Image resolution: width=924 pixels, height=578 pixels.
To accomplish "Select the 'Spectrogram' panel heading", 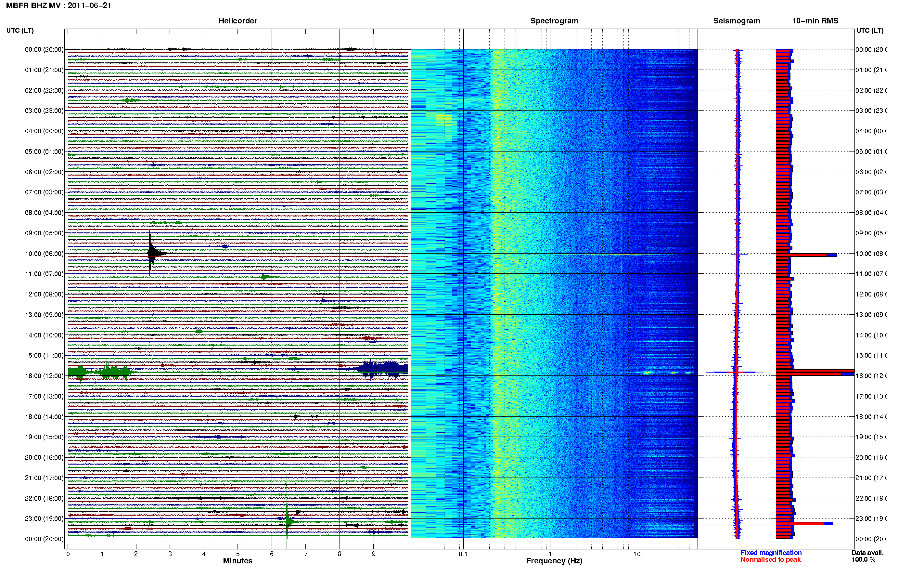I will [x=554, y=21].
